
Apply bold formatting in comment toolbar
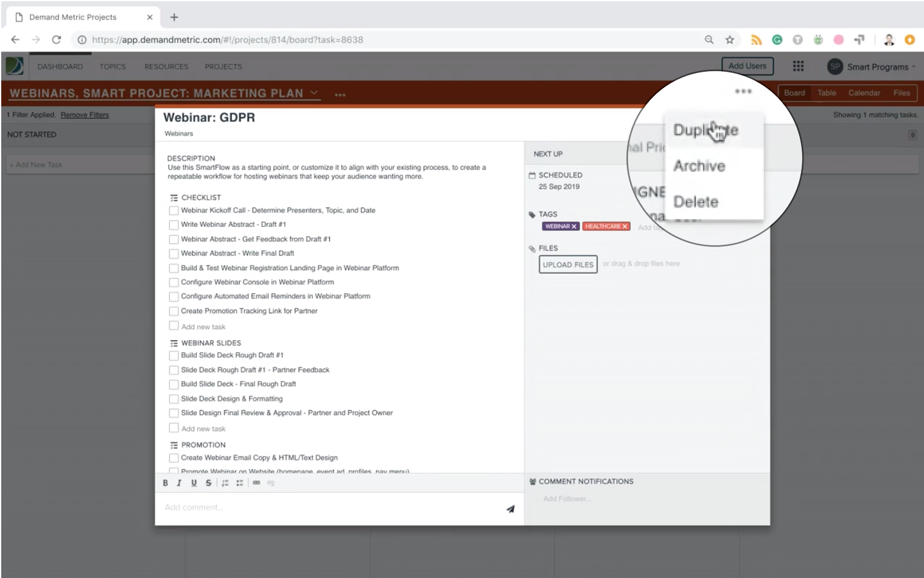click(165, 483)
